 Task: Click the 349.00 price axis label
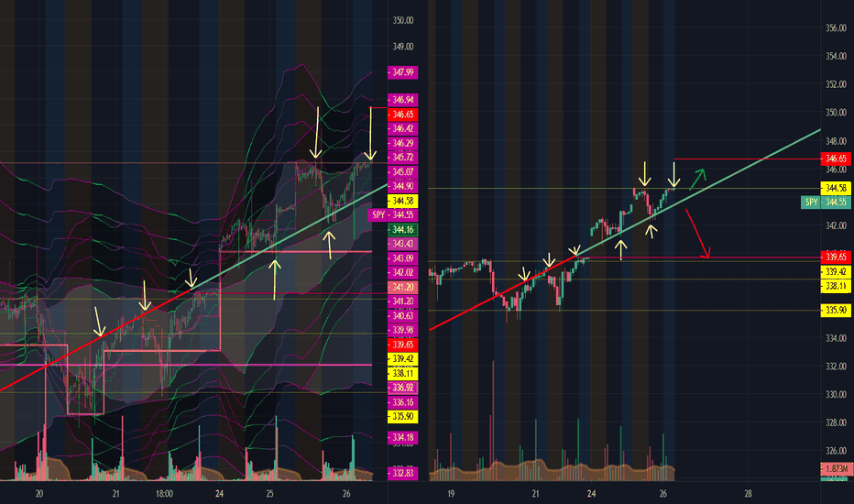[x=403, y=47]
